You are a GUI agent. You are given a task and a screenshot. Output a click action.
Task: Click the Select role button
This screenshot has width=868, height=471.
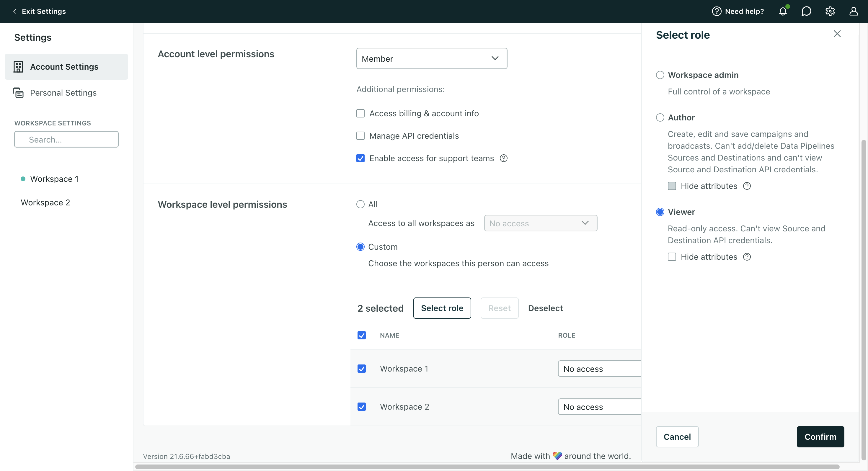442,308
